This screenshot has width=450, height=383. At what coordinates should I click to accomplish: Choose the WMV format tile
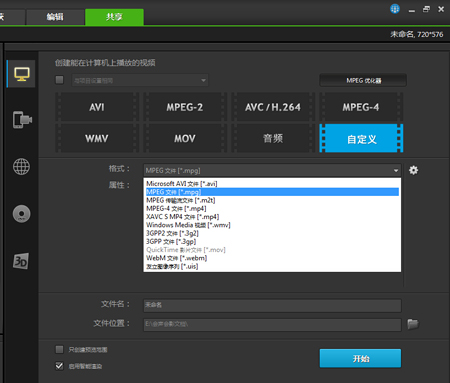click(x=97, y=138)
